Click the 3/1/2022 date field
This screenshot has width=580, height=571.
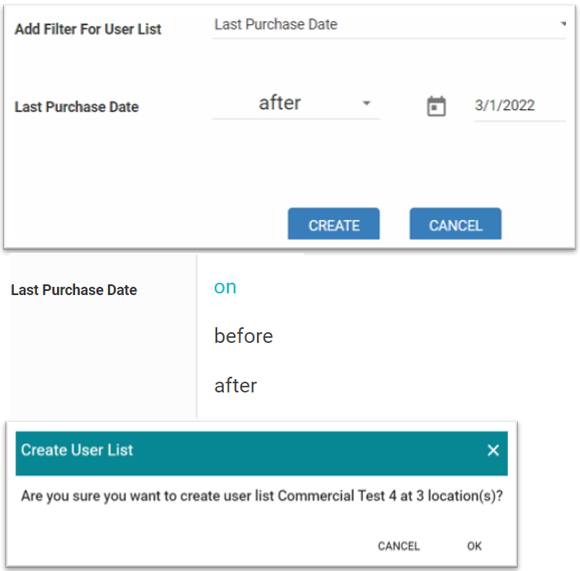[520, 107]
